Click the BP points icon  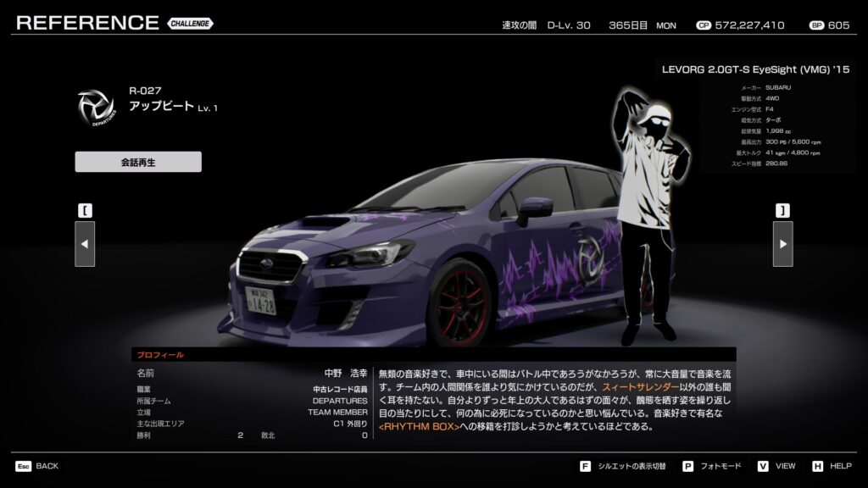(x=816, y=25)
